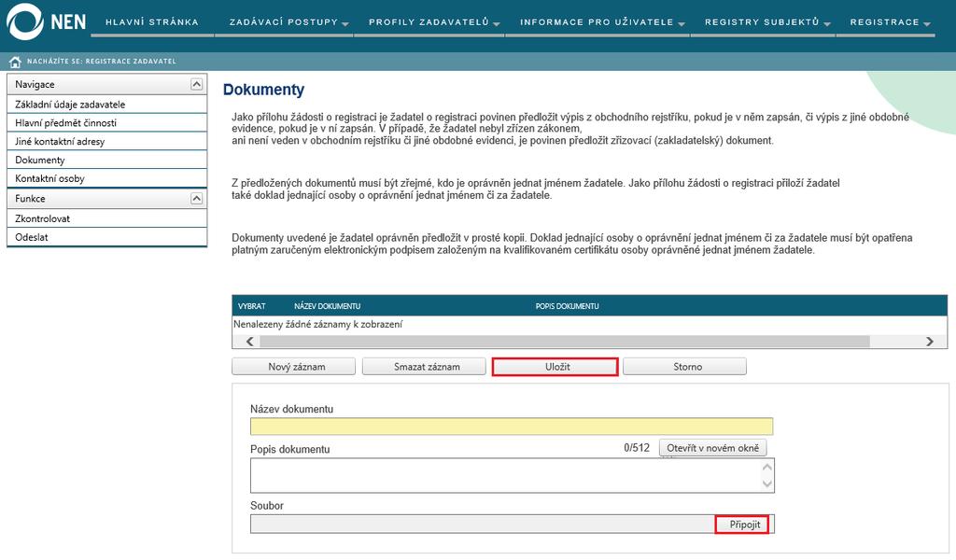The height and width of the screenshot is (560, 956).
Task: Run the Zkontrolovat function
Action: pyautogui.click(x=106, y=218)
